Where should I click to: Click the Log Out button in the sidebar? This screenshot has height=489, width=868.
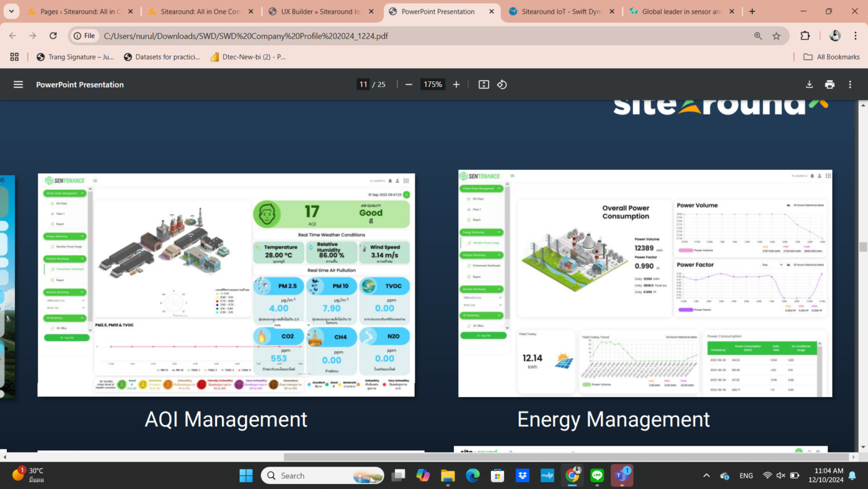coord(66,338)
